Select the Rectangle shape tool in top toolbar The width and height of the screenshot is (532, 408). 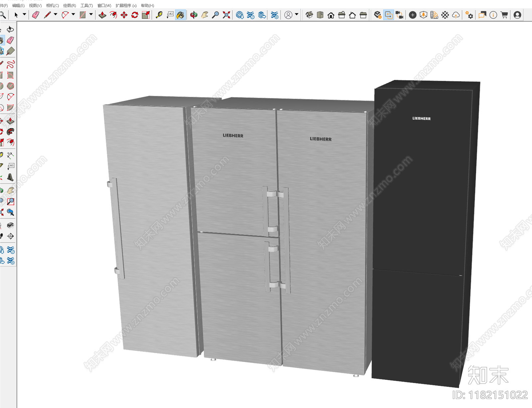point(83,15)
